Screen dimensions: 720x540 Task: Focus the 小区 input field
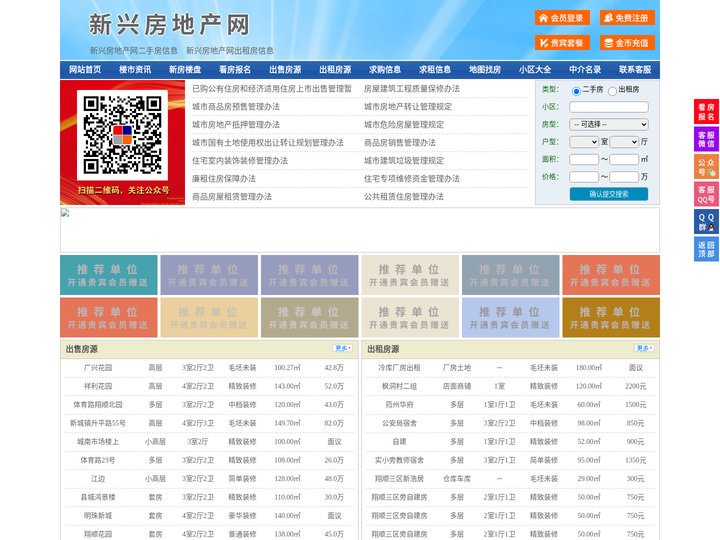click(609, 107)
